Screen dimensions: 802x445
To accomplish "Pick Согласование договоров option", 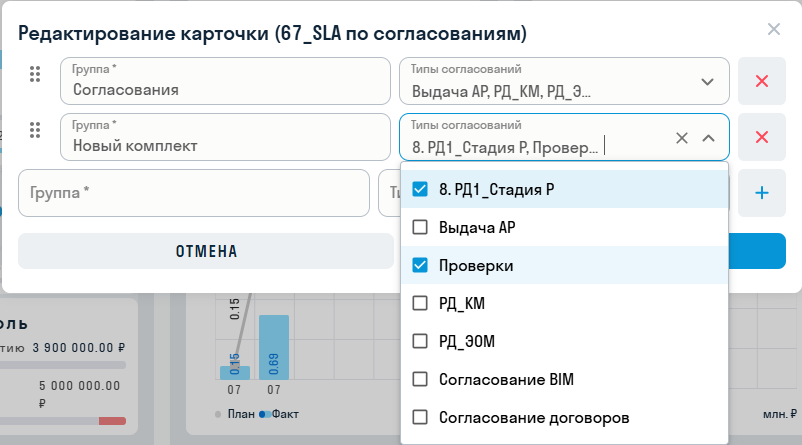I will [x=420, y=417].
